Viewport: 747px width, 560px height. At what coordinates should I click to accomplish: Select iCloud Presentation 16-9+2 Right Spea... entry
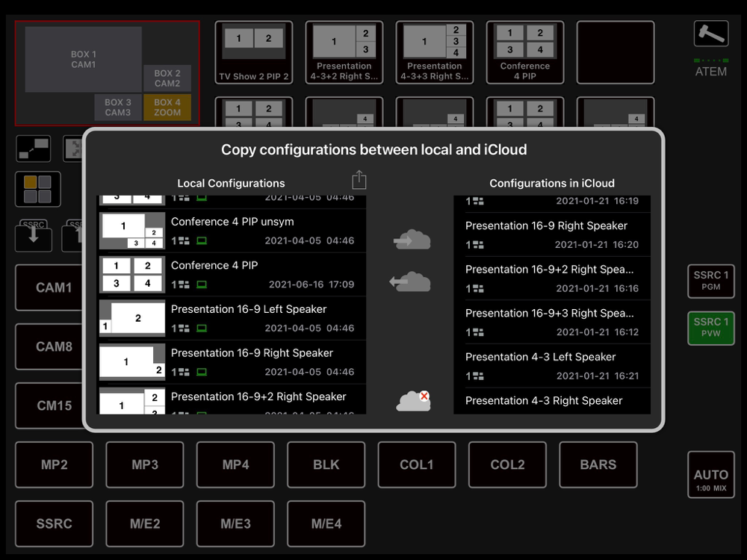[552, 279]
